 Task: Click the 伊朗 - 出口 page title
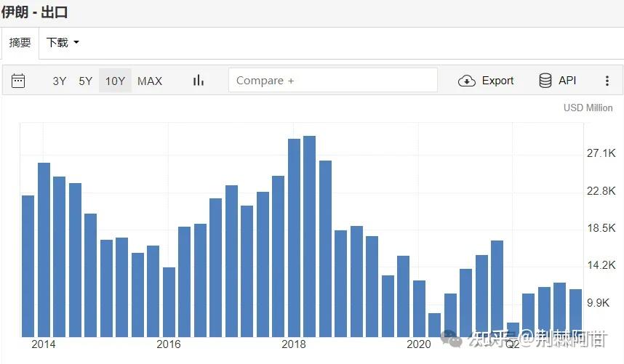coord(34,12)
